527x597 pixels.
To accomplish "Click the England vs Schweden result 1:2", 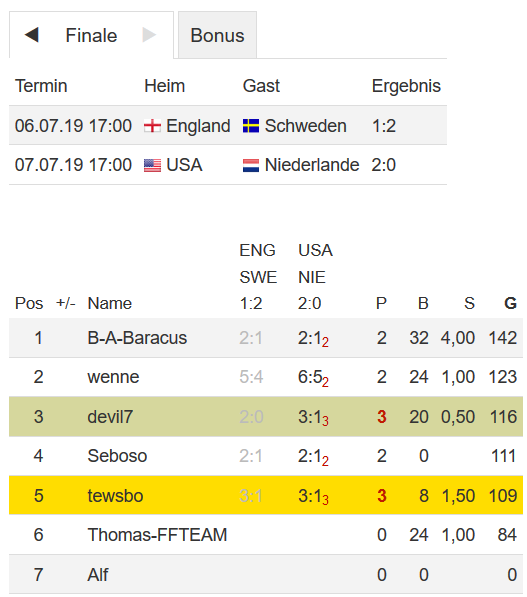I will 384,126.
